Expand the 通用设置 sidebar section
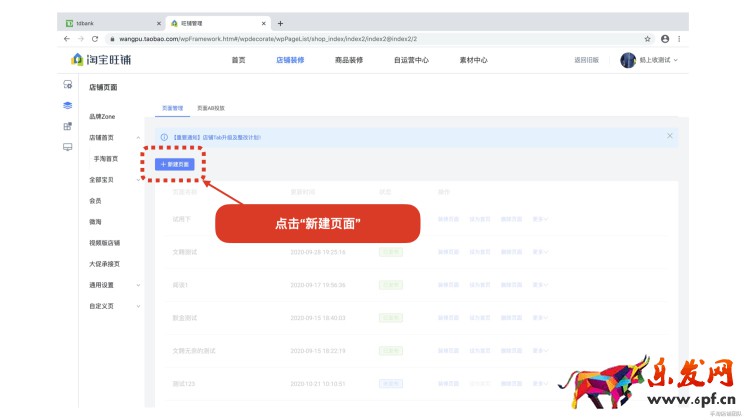 click(x=138, y=285)
